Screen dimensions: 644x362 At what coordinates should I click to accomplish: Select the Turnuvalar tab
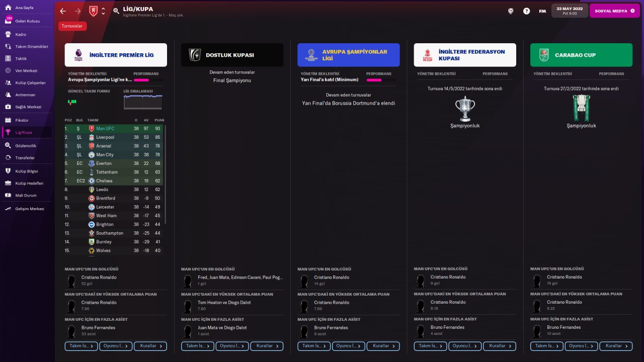(72, 26)
